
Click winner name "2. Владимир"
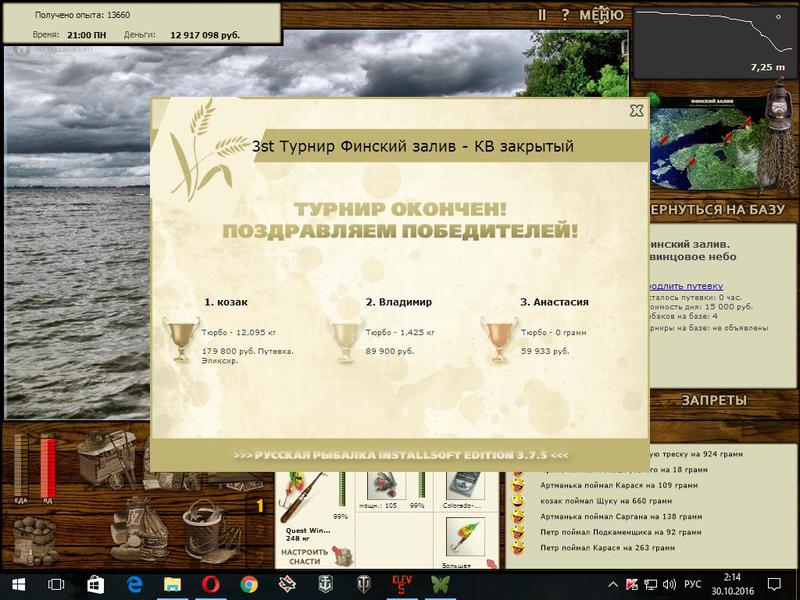pos(399,302)
